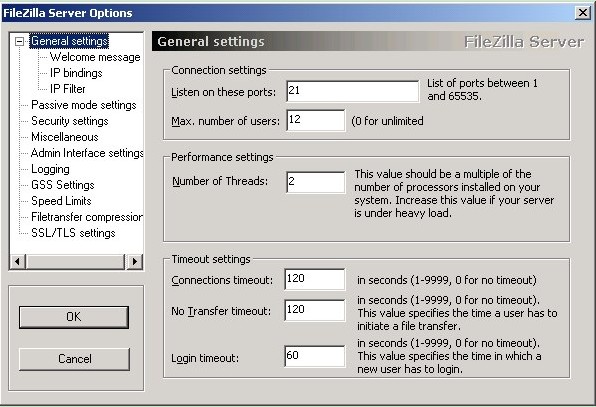This screenshot has width=596, height=407.
Task: Select the Logging page
Action: click(x=50, y=169)
